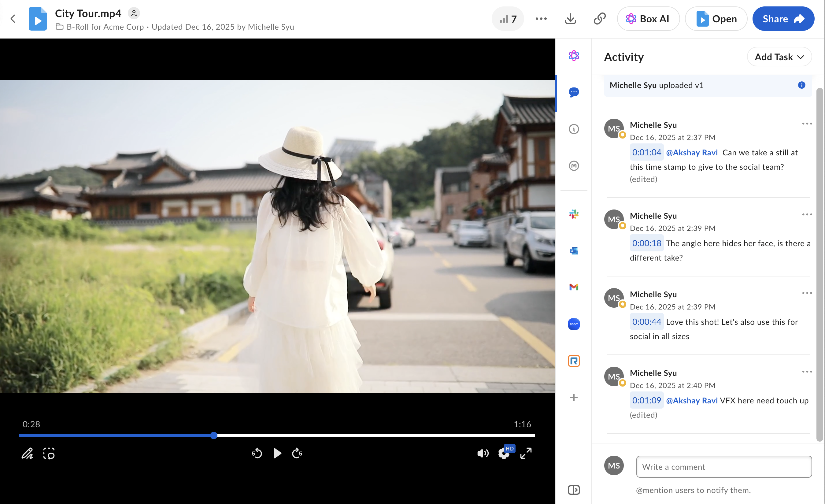The width and height of the screenshot is (825, 504).
Task: Copy the shared link icon
Action: click(x=599, y=19)
